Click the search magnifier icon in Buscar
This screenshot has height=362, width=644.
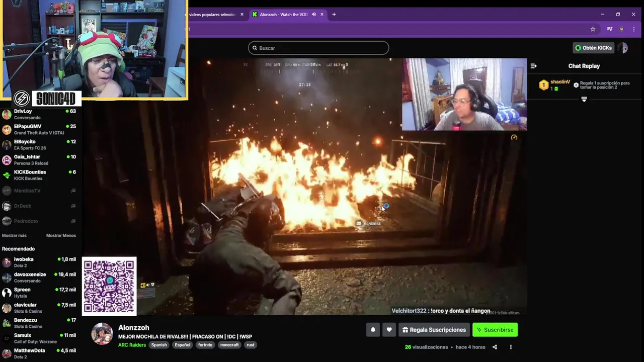tap(255, 48)
